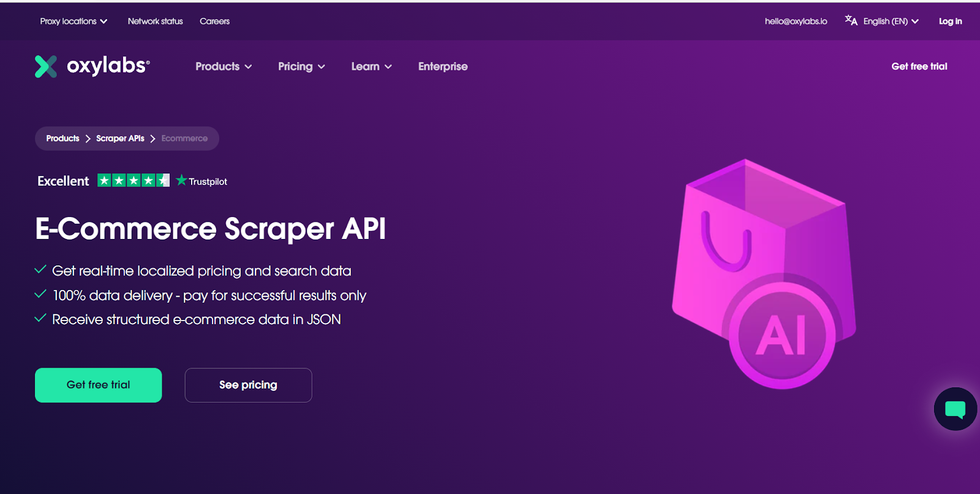Viewport: 980px width, 494px height.
Task: Expand the Learn menu
Action: [371, 66]
